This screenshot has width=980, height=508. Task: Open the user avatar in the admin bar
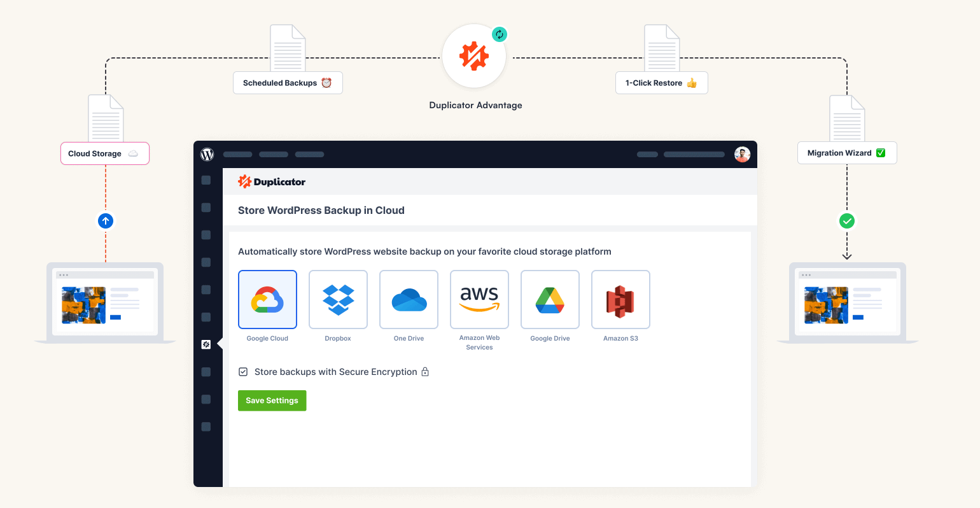point(742,154)
